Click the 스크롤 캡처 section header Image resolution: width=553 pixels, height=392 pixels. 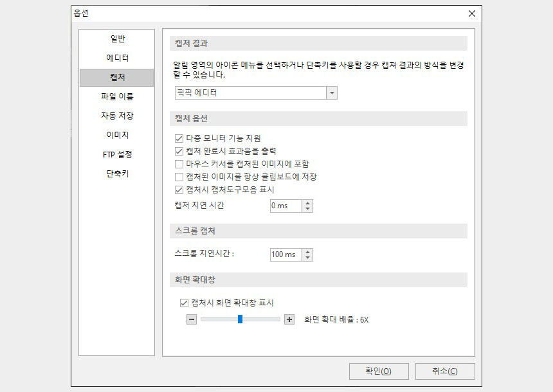click(x=318, y=231)
